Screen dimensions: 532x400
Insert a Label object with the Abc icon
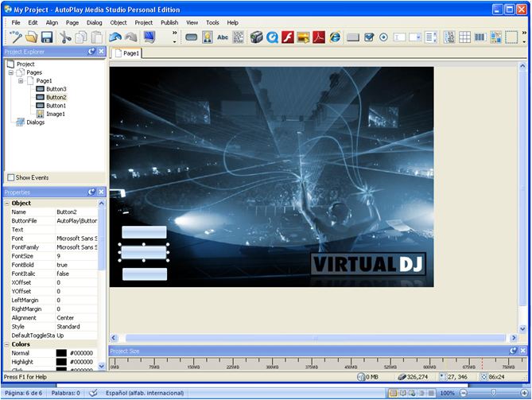223,37
